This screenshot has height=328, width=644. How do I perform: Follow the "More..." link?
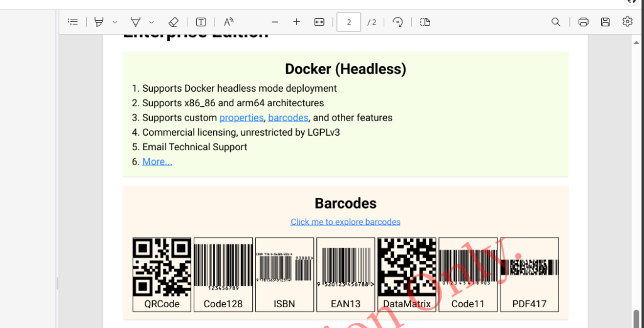pos(157,161)
